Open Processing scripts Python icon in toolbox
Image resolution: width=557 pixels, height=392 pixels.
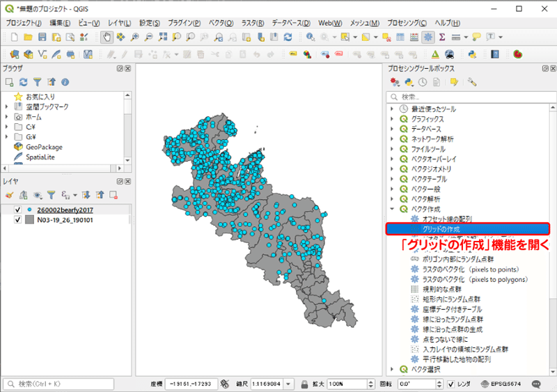tap(409, 82)
